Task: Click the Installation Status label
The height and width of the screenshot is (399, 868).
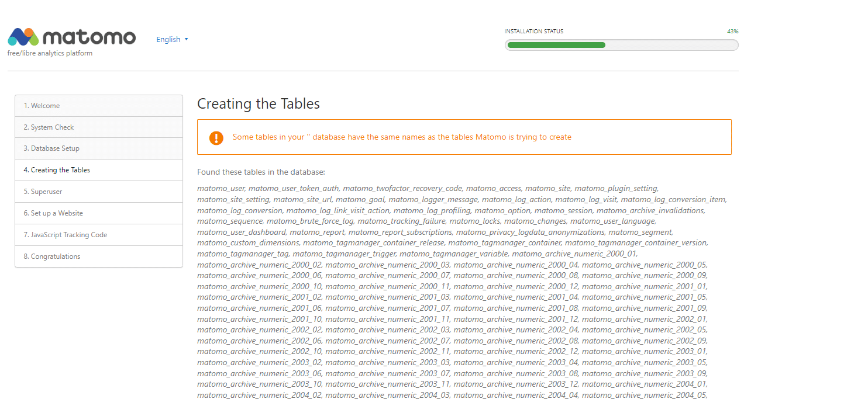Action: (x=533, y=32)
